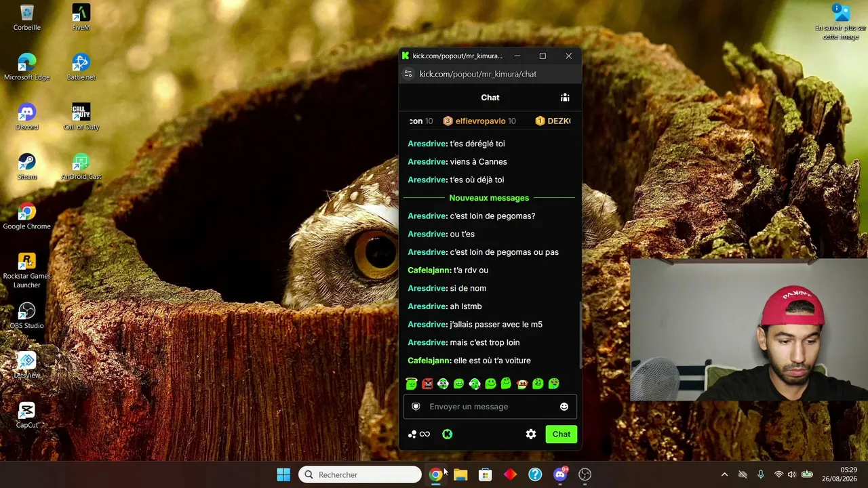Open File Explorer from the taskbar
868x488 pixels.
pyautogui.click(x=460, y=474)
